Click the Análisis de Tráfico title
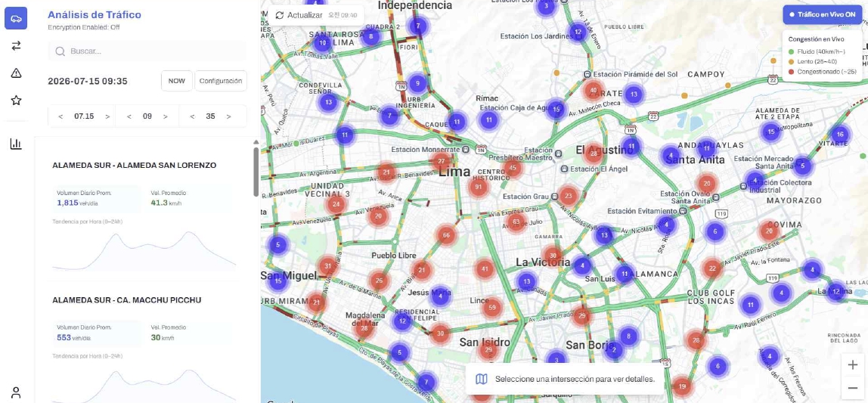Screen dimensions: 868x403 pyautogui.click(x=94, y=15)
